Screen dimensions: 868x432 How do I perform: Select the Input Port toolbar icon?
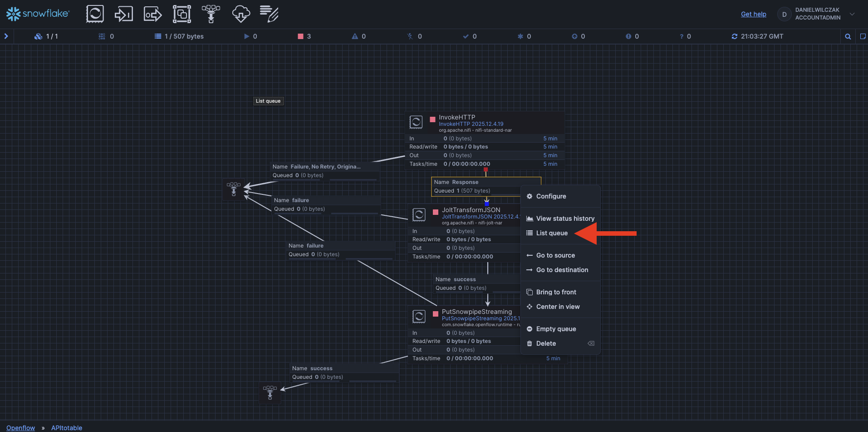123,14
